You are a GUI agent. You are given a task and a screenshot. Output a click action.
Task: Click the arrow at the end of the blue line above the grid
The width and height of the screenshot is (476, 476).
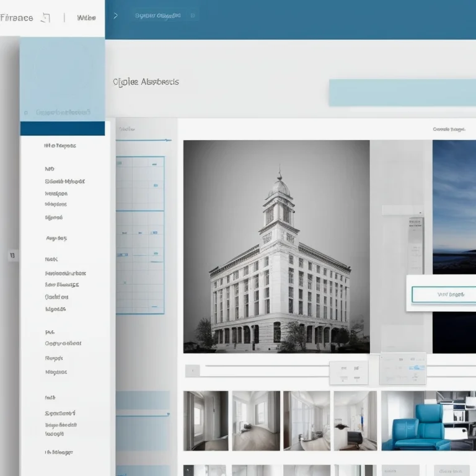[x=168, y=140]
